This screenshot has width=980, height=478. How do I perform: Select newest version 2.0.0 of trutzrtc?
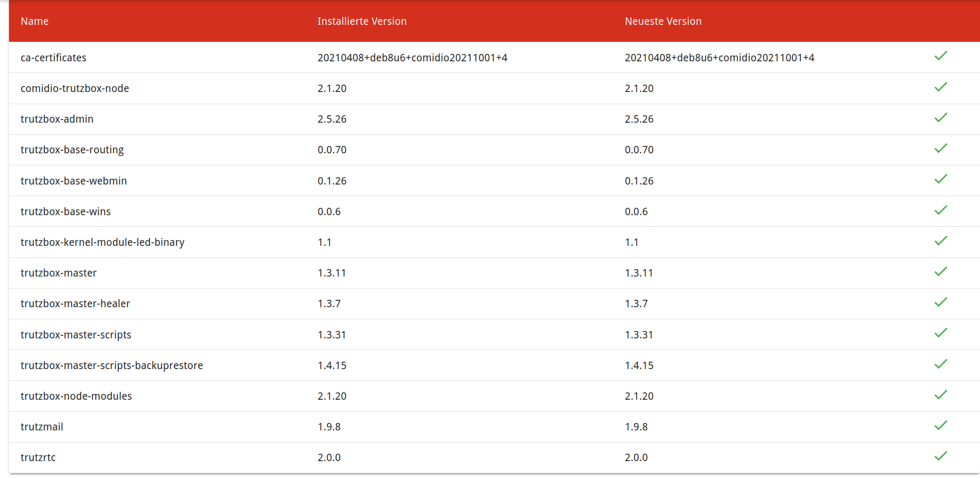pyautogui.click(x=636, y=457)
